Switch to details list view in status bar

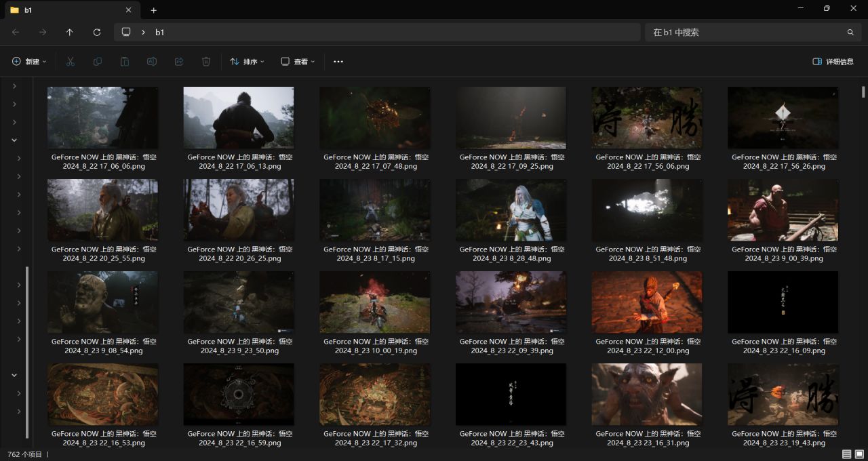point(846,454)
